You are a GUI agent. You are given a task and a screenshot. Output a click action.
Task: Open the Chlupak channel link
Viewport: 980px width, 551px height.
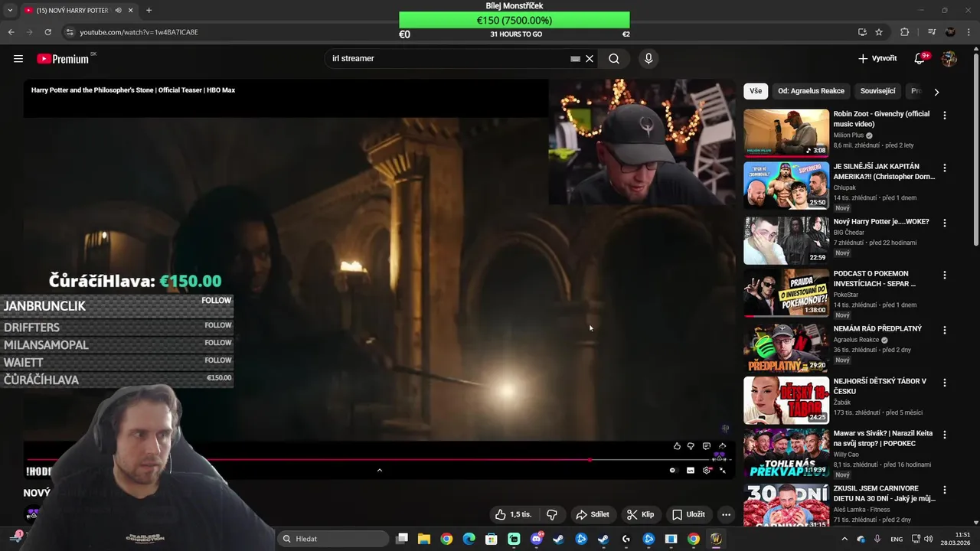point(844,187)
